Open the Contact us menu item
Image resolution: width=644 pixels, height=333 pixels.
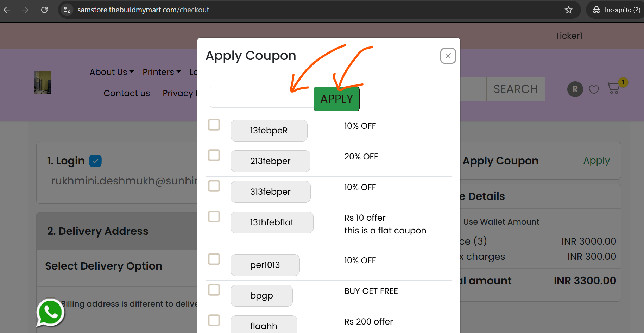point(127,93)
